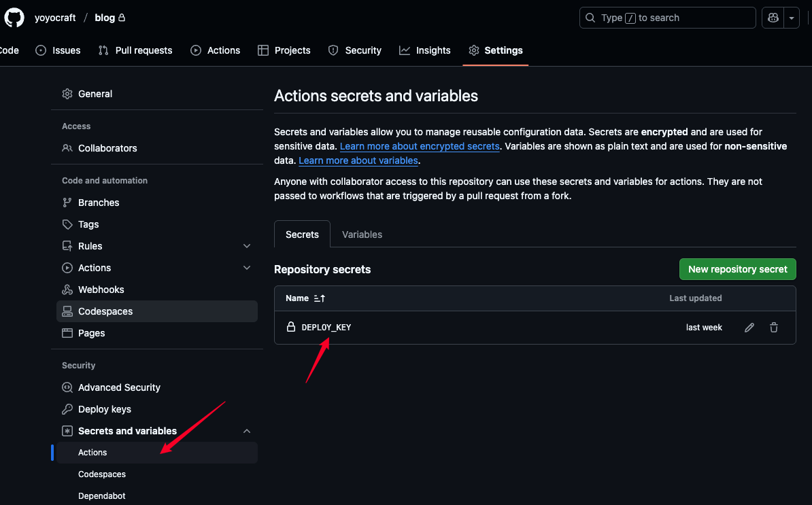Select Dependabot under Secrets and variables
The width and height of the screenshot is (812, 505).
pos(157,495)
